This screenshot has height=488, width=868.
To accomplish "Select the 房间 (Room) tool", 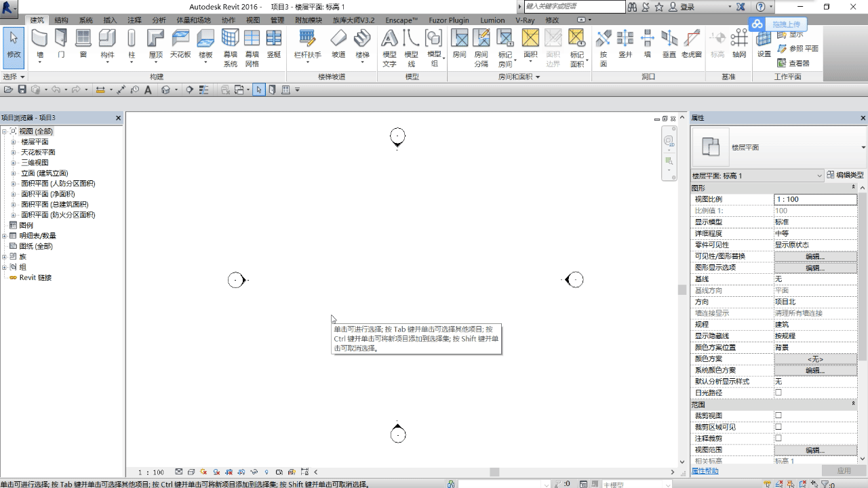I will (460, 45).
